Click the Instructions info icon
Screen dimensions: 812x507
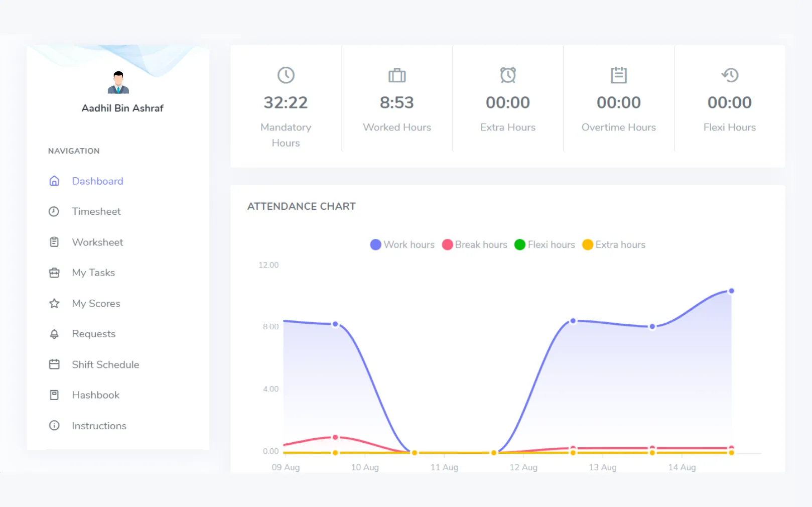point(54,426)
